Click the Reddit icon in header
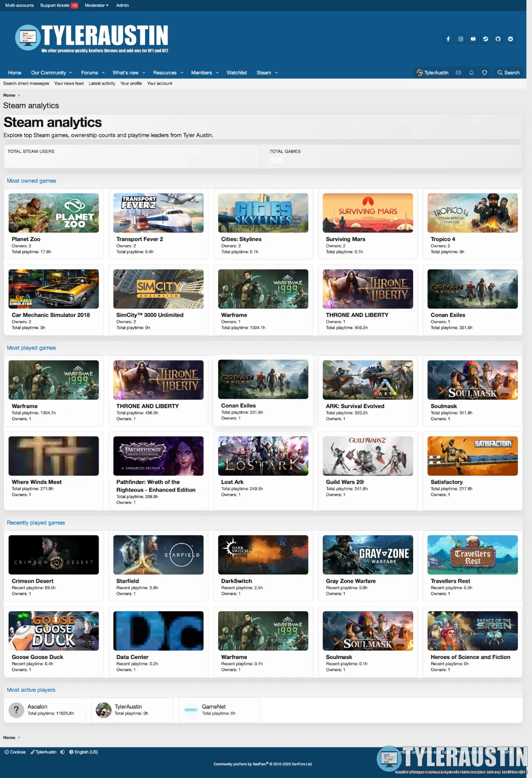Viewport: 532px width, 778px height. point(510,39)
